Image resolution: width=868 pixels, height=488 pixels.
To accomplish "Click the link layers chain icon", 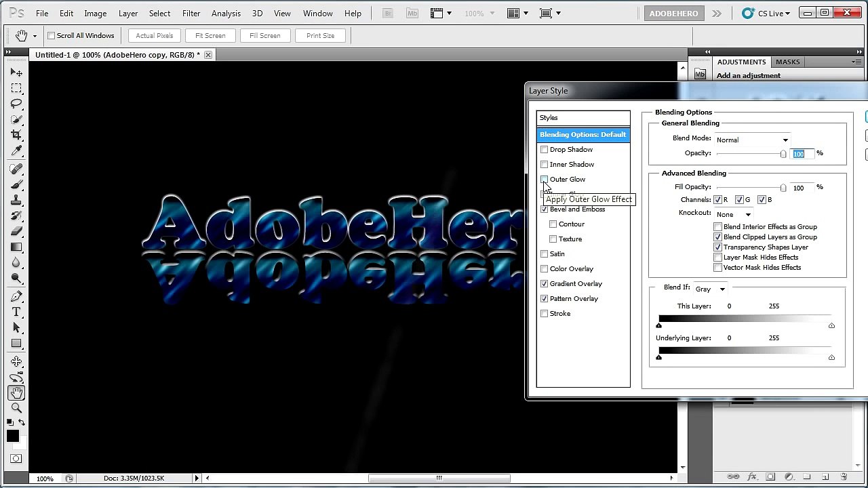I will (x=733, y=476).
